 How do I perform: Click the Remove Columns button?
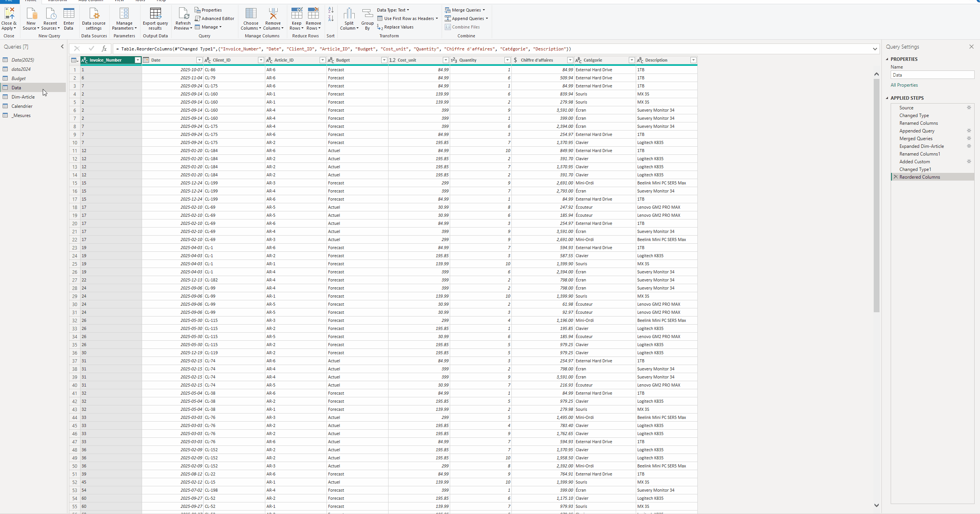[x=273, y=19]
